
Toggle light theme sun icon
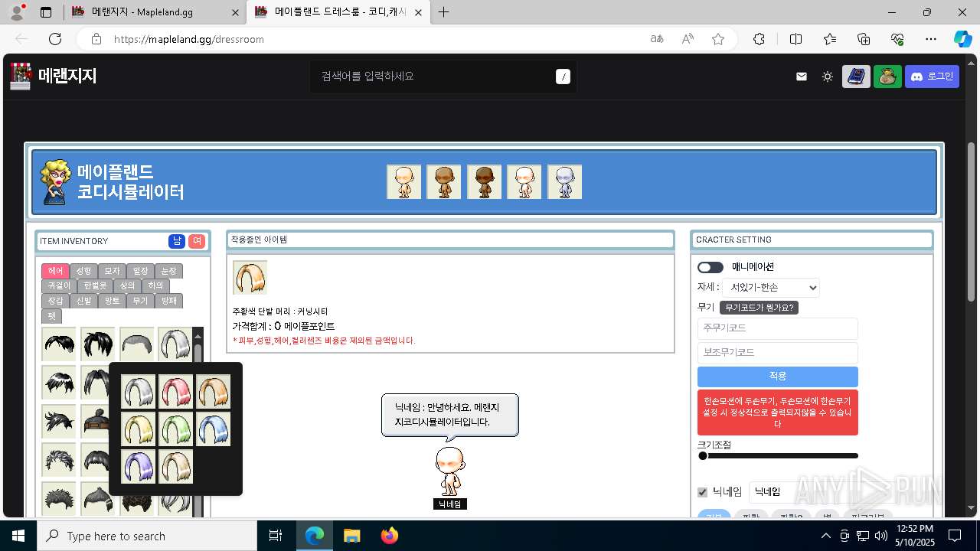point(828,77)
